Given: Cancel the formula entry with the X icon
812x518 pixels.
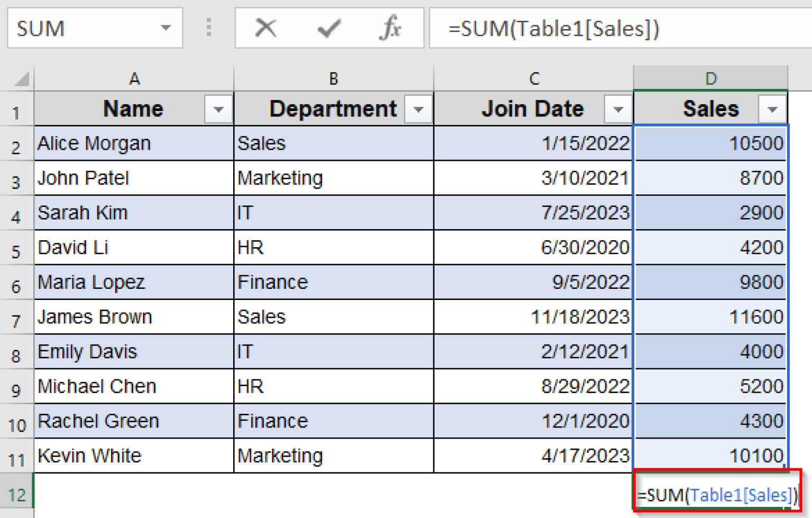Looking at the screenshot, I should coord(265,29).
